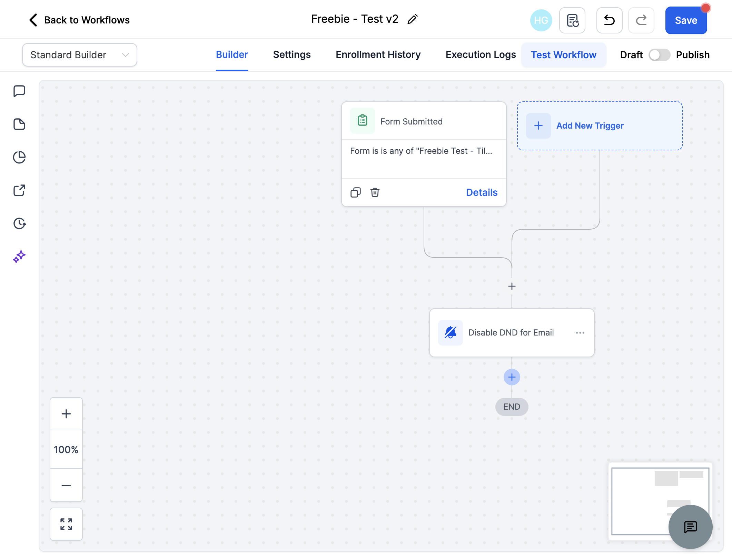Open the clock history icon in sidebar

point(19,223)
